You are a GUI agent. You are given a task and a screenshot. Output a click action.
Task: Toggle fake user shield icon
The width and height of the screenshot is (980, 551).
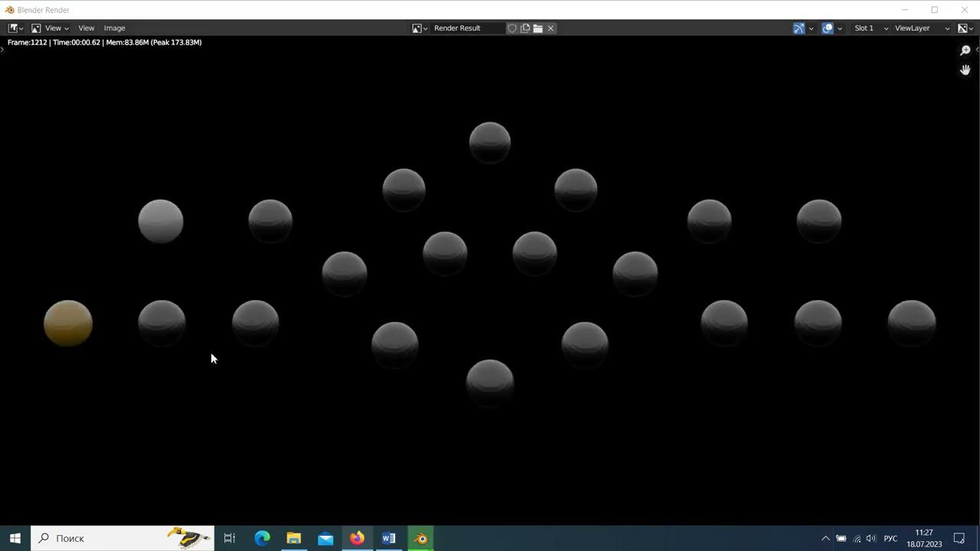(512, 28)
